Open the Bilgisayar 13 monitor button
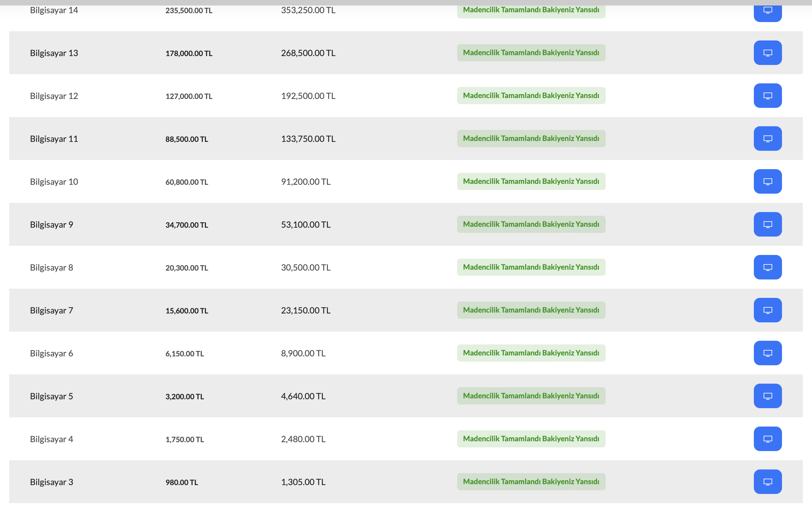This screenshot has width=812, height=505. click(768, 53)
